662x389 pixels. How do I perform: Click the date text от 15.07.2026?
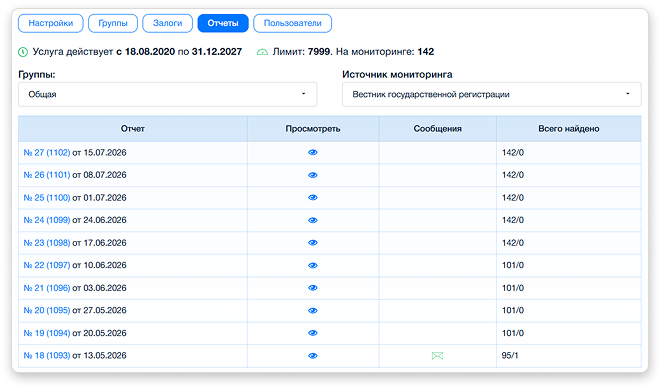coord(99,152)
